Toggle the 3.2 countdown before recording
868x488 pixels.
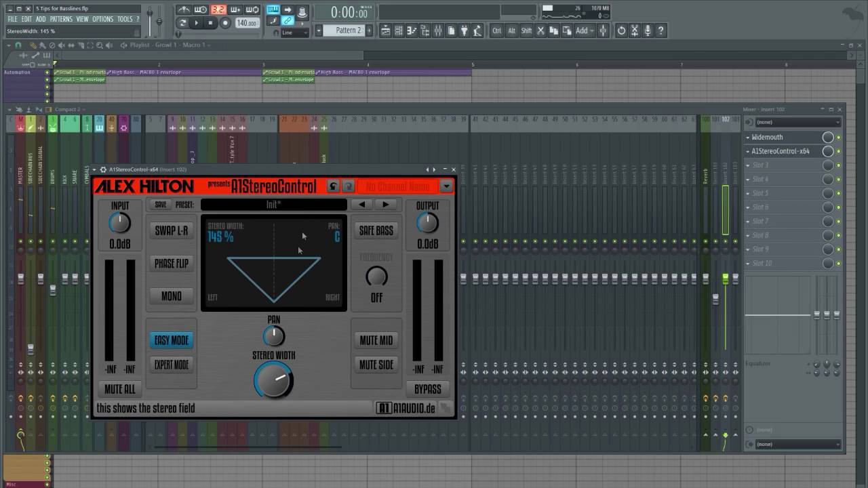point(218,9)
